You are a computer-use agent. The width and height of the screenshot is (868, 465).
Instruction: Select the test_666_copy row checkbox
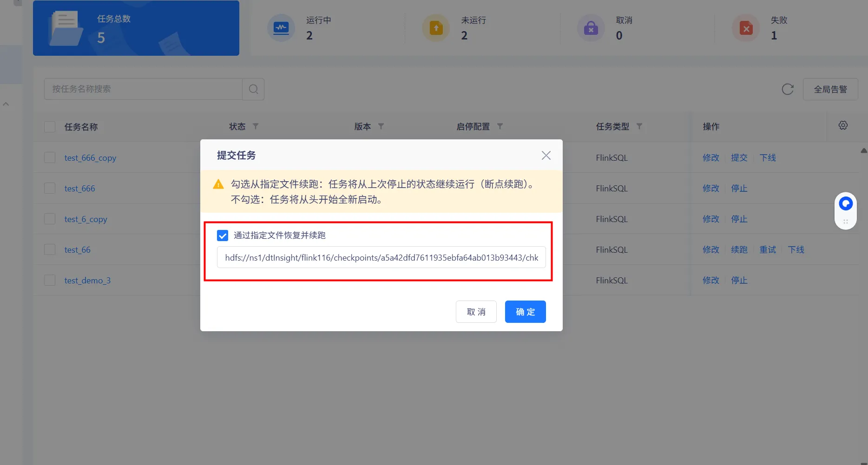click(50, 158)
